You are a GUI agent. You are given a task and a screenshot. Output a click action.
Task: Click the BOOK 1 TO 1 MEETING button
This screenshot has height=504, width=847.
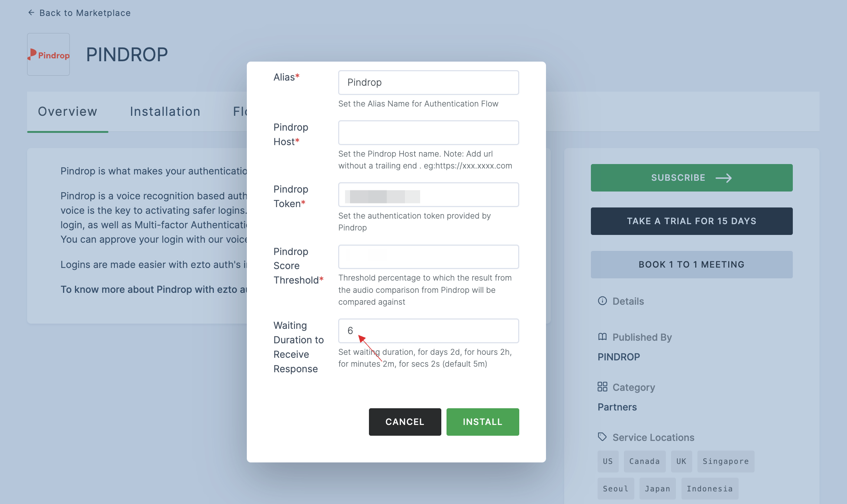click(691, 264)
